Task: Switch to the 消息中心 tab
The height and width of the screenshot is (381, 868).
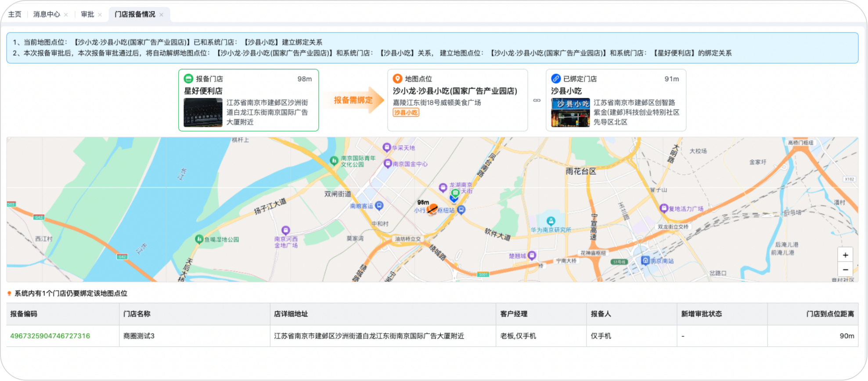Action: coord(47,14)
